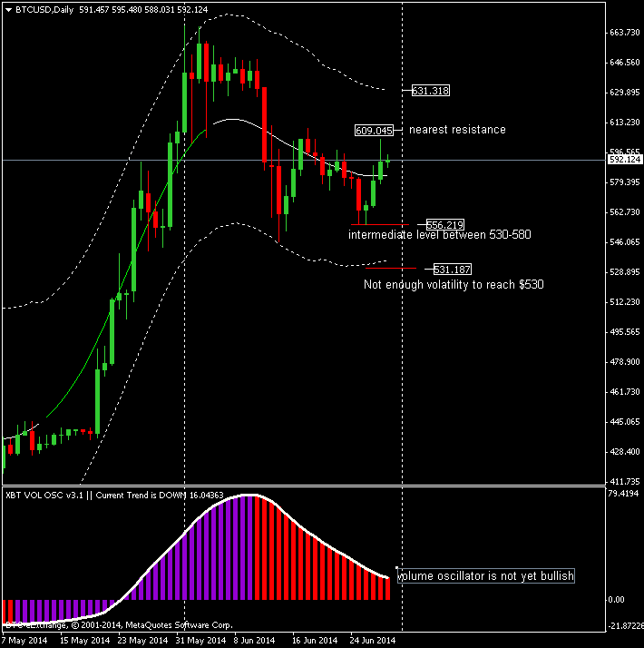
Task: Select the 79.4194 oscillator scale value
Action: [x=624, y=495]
